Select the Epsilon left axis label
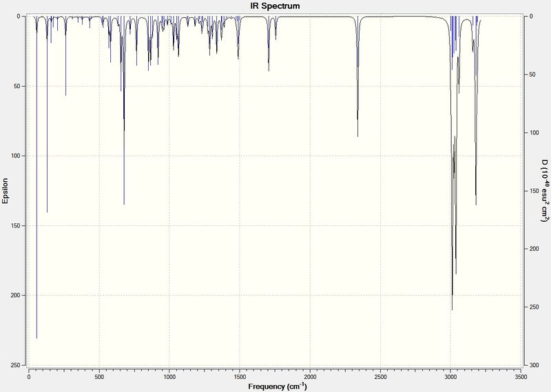Image resolution: width=551 pixels, height=392 pixels. [5, 191]
